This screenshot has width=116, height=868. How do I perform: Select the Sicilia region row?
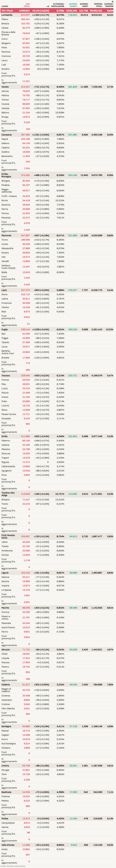[x=5, y=436]
